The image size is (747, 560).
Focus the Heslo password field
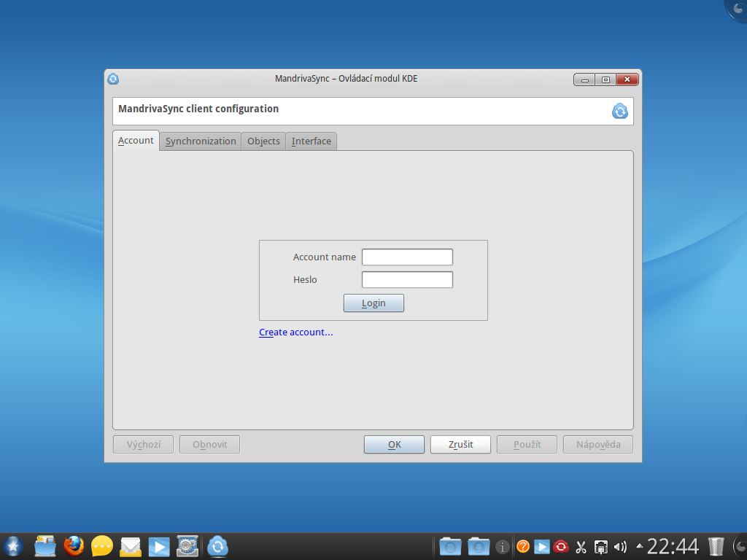point(407,279)
